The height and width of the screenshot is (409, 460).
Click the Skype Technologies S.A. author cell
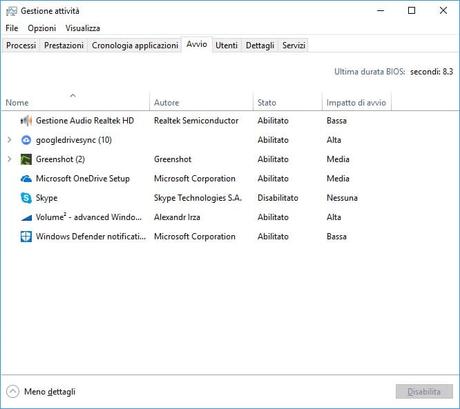[x=198, y=198]
